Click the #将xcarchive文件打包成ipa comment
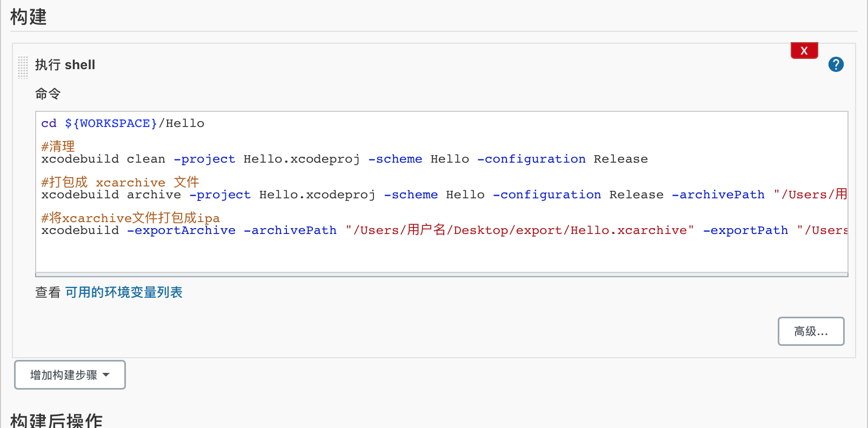 tap(130, 218)
